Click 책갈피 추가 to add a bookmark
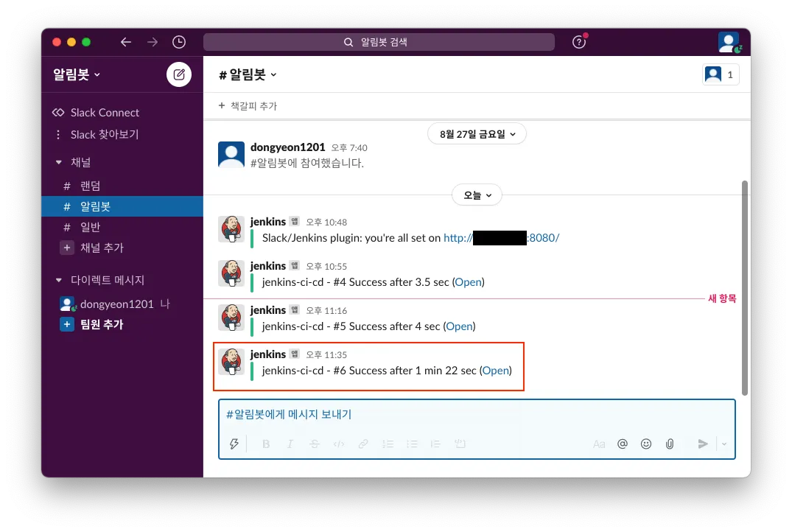The image size is (792, 532). (248, 105)
